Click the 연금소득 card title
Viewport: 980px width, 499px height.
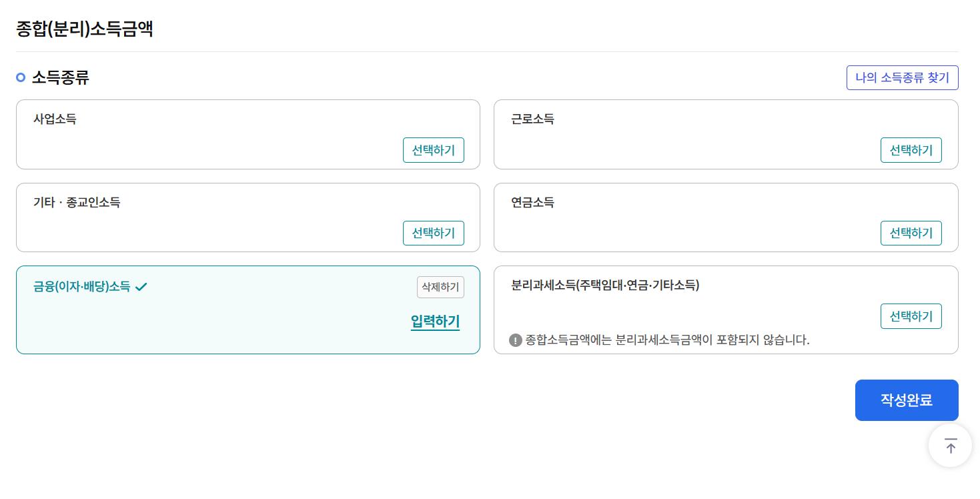[x=532, y=203]
